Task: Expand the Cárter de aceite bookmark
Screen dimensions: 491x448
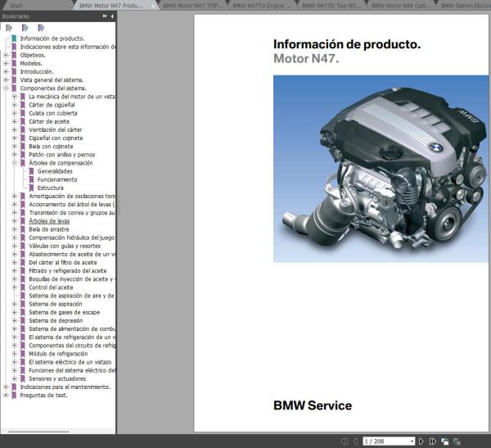Action: click(x=15, y=121)
